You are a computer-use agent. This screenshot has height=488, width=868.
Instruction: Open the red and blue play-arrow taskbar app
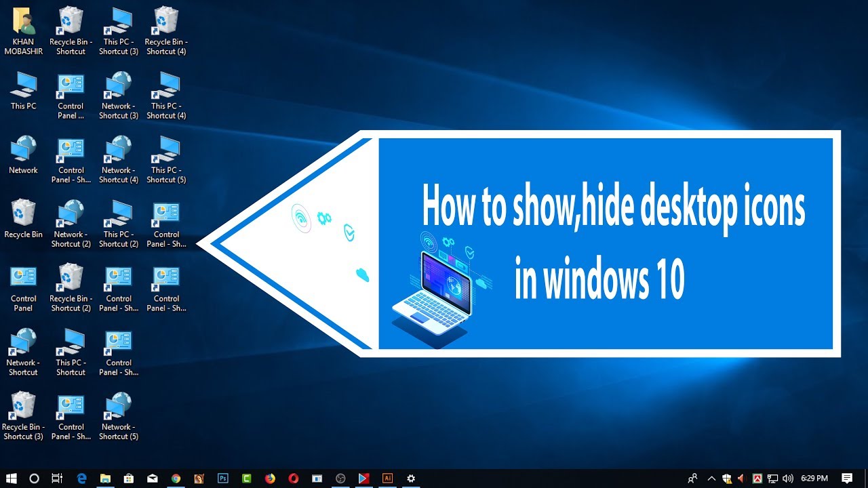pyautogui.click(x=364, y=478)
